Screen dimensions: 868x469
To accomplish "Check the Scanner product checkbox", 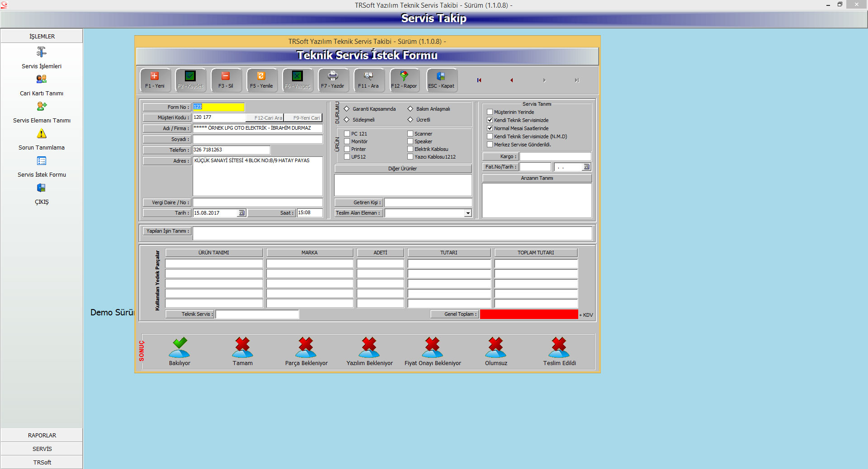I will [x=410, y=134].
